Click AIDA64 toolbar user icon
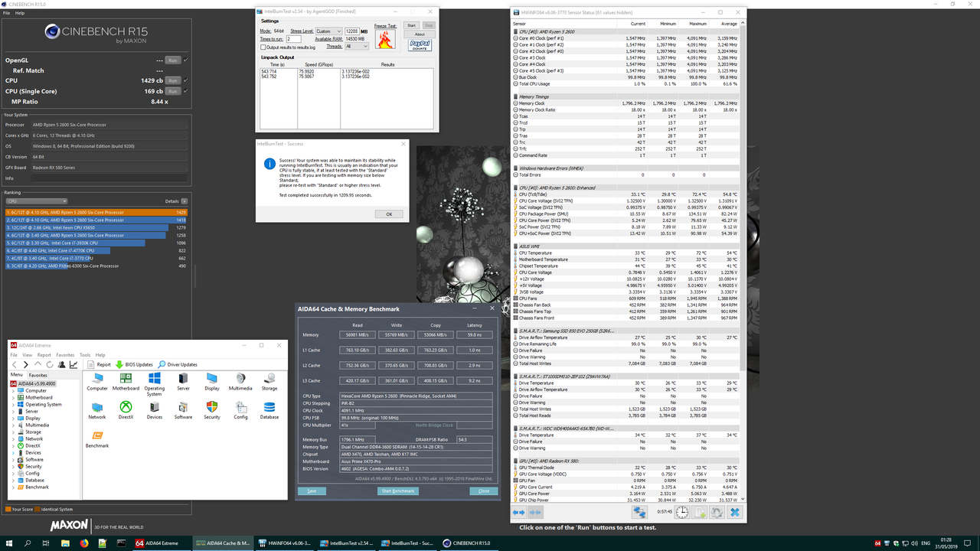980x551 pixels. pyautogui.click(x=61, y=364)
